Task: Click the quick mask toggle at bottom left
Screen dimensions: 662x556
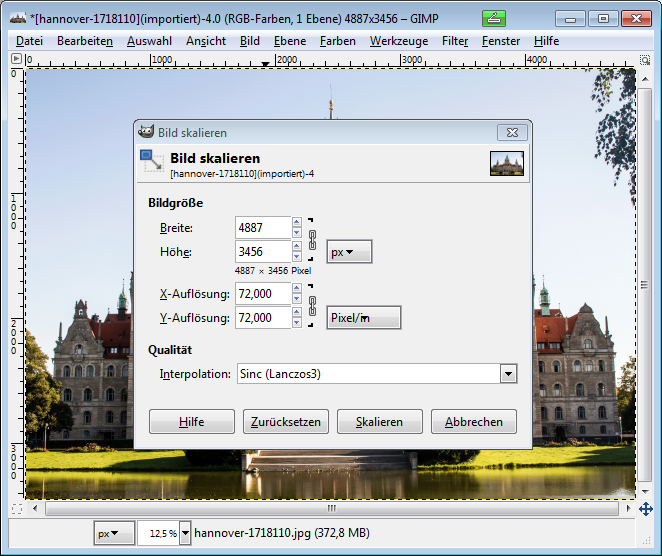Action: click(x=16, y=509)
